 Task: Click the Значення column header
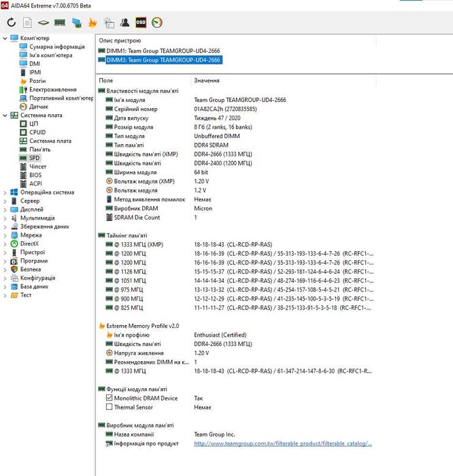tap(207, 80)
